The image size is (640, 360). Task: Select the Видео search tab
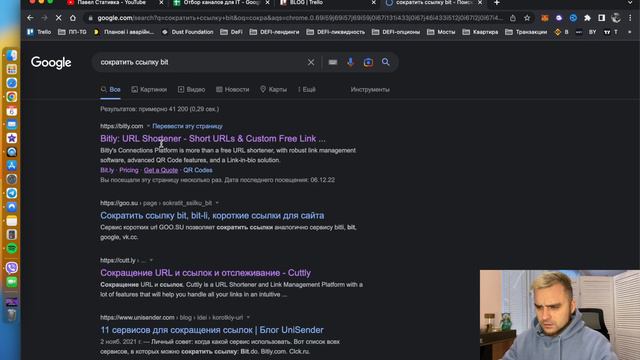pyautogui.click(x=191, y=89)
